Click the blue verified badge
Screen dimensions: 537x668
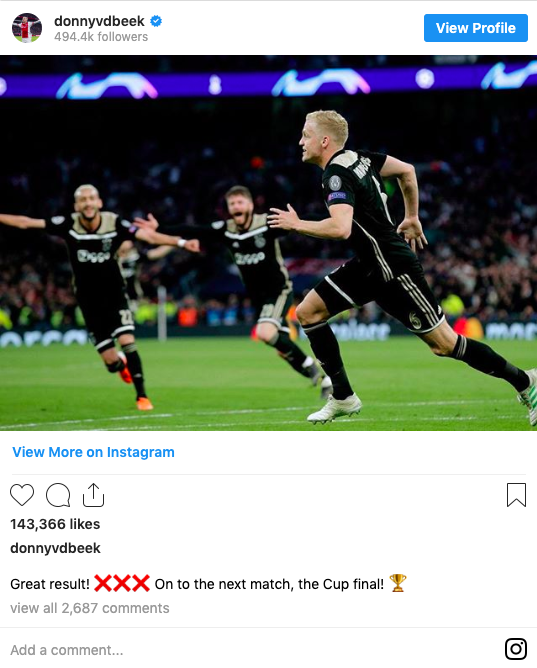tap(156, 21)
